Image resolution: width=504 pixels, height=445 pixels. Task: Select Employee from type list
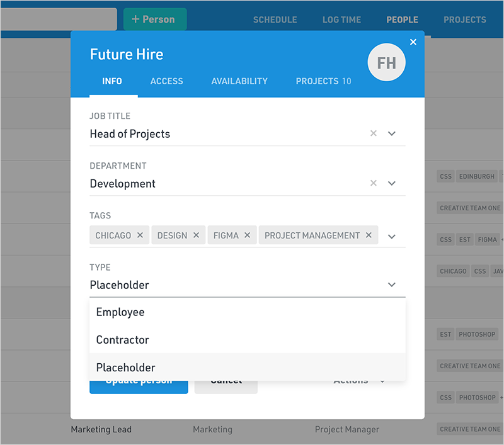[x=120, y=312]
